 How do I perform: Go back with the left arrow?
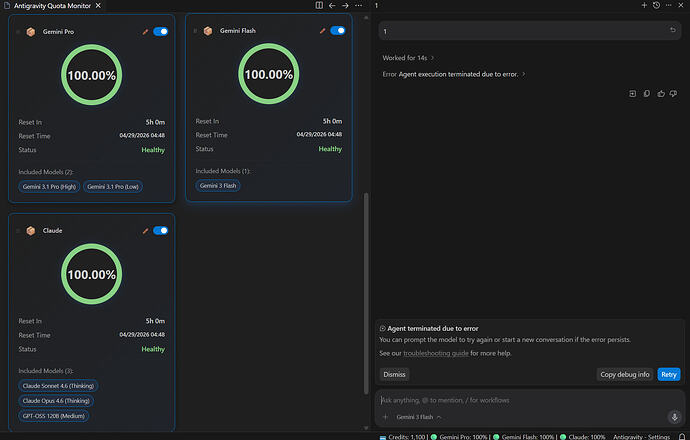[x=332, y=5]
